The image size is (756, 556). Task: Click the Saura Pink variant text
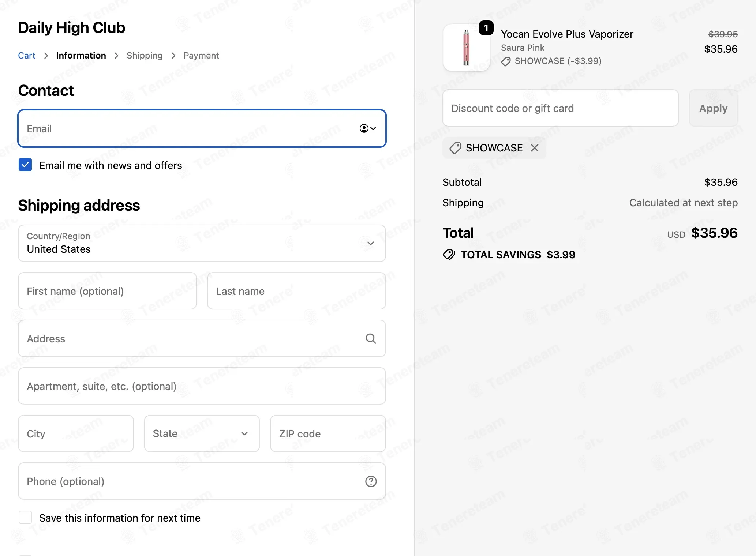523,48
